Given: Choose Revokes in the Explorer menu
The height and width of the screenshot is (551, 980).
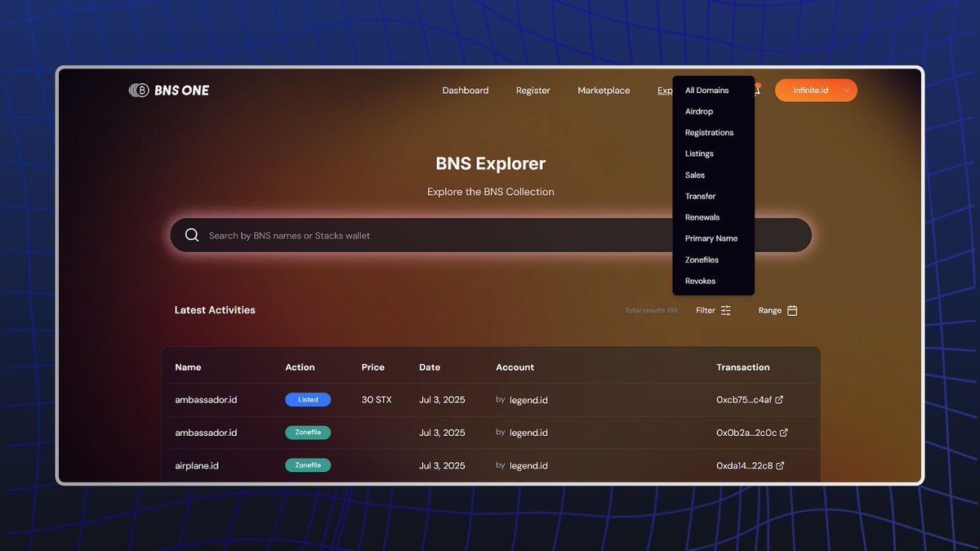Looking at the screenshot, I should (701, 282).
